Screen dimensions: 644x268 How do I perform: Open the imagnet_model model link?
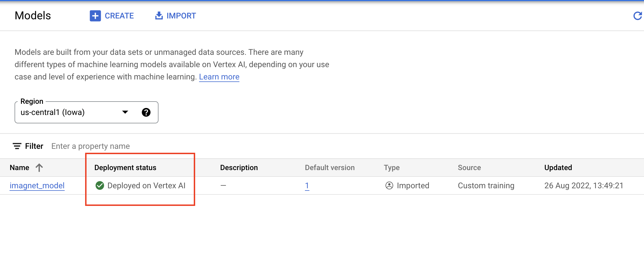(x=37, y=185)
